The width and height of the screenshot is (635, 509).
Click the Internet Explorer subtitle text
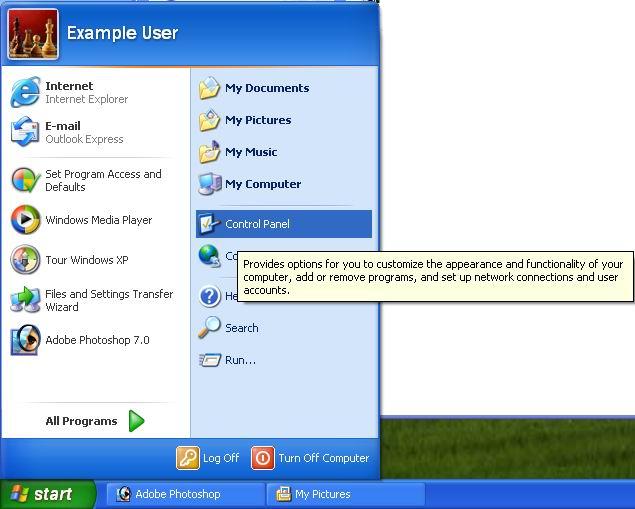86,99
